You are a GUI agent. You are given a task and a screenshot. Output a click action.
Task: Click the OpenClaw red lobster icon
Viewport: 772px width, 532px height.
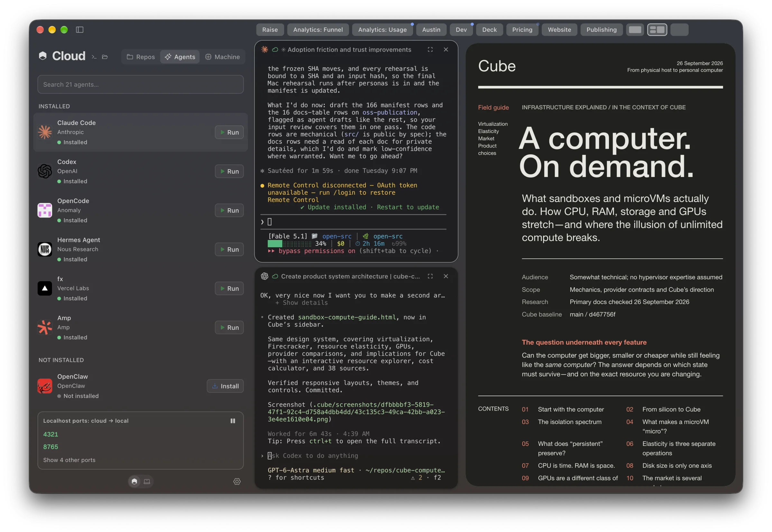[45, 386]
